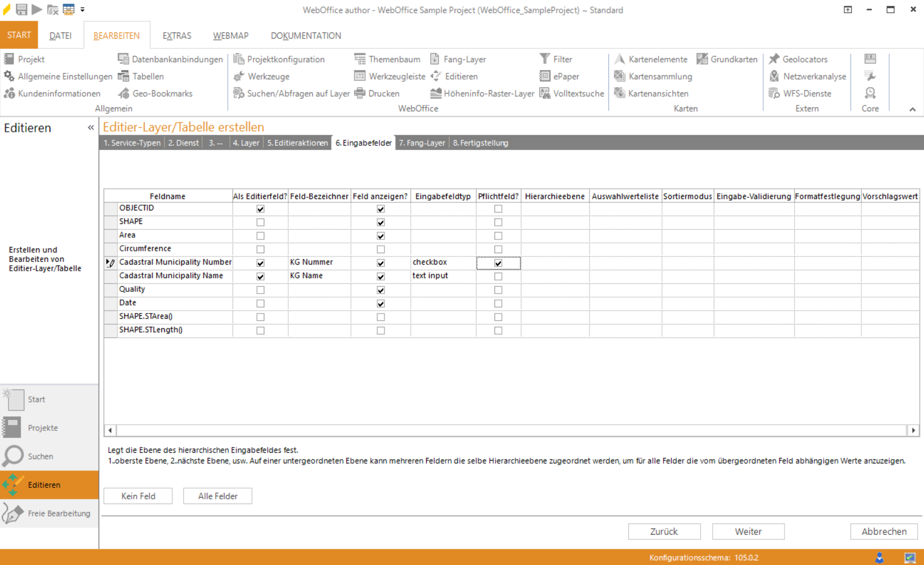Image resolution: width=924 pixels, height=565 pixels.
Task: Collapse the Editieren side panel
Action: [91, 128]
